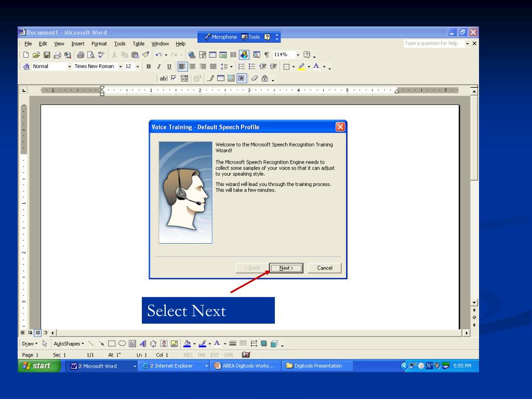
Task: Toggle Italic formatting
Action: 159,66
